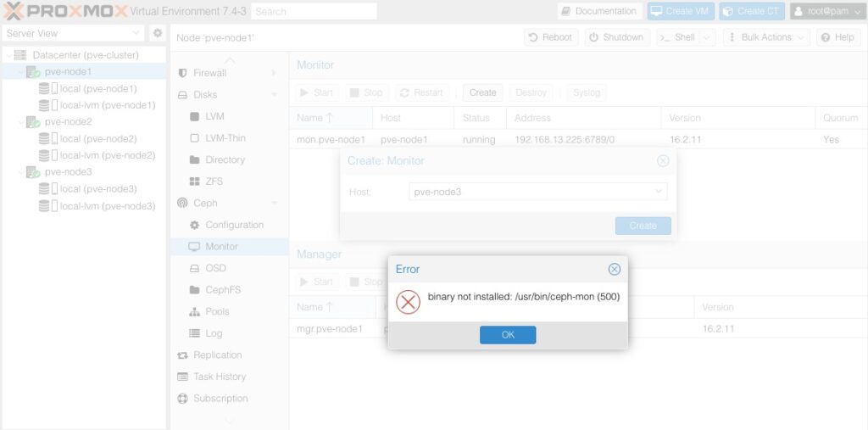
Task: Open Shell options dropdown arrow
Action: click(x=707, y=37)
